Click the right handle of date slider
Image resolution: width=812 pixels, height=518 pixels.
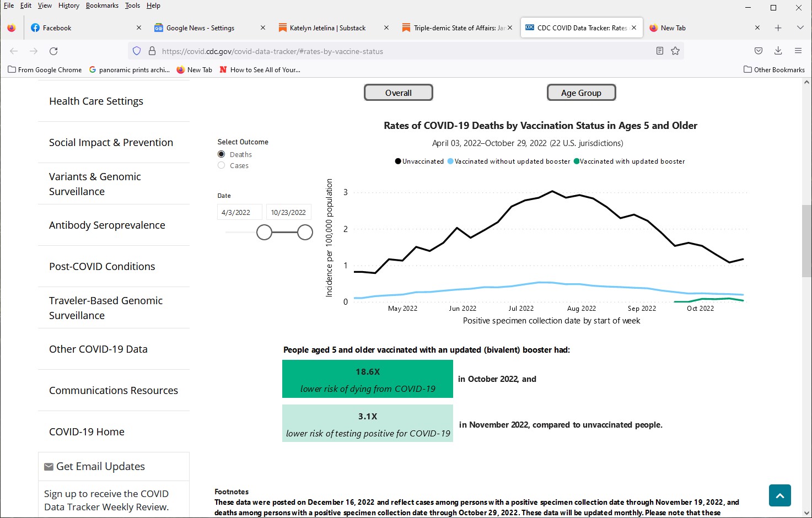[305, 233]
